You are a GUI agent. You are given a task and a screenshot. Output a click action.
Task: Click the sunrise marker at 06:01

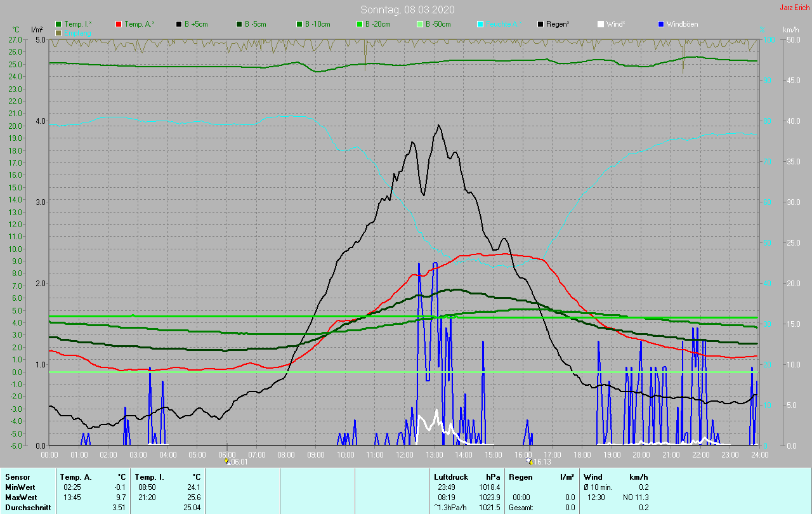(227, 461)
